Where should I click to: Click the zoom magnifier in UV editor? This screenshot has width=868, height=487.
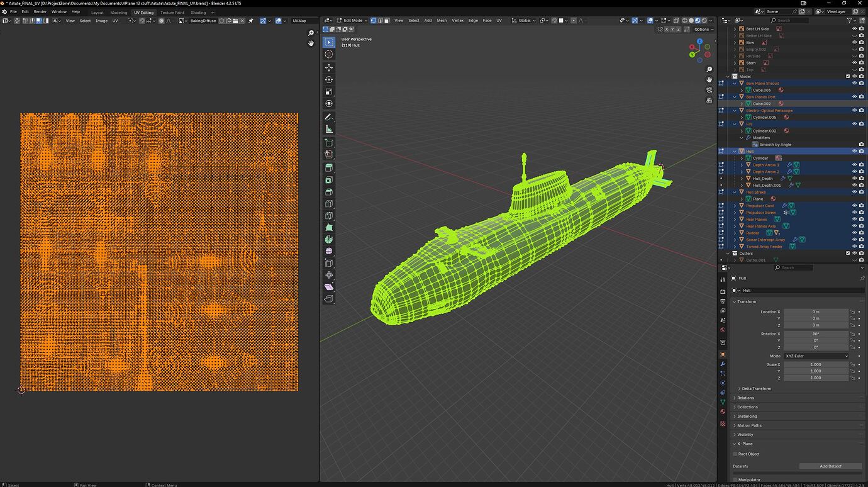tap(311, 33)
